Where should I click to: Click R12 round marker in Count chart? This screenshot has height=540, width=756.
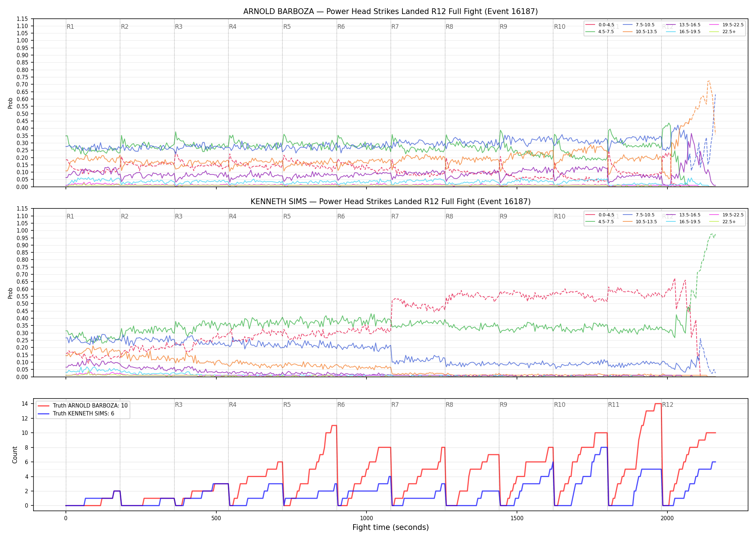pos(668,405)
